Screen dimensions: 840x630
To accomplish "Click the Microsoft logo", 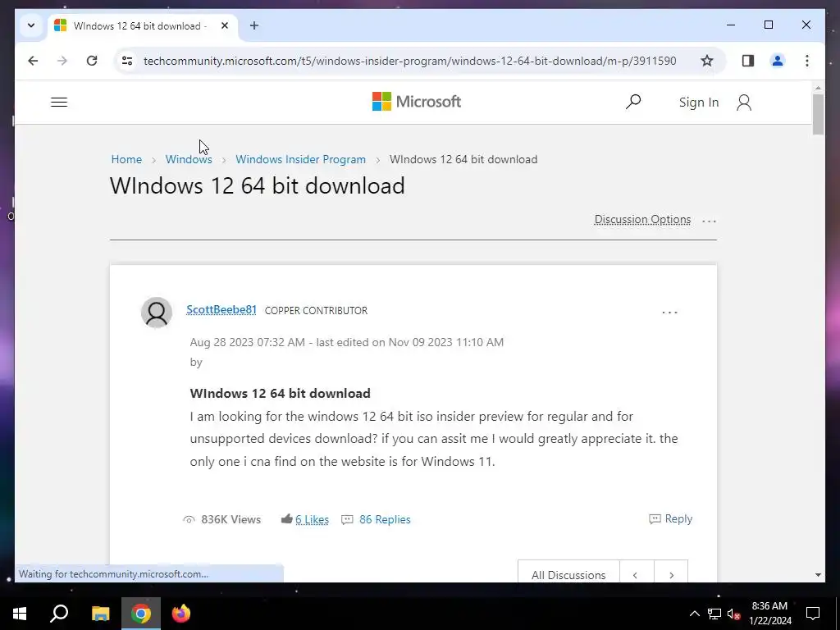I will [x=417, y=101].
